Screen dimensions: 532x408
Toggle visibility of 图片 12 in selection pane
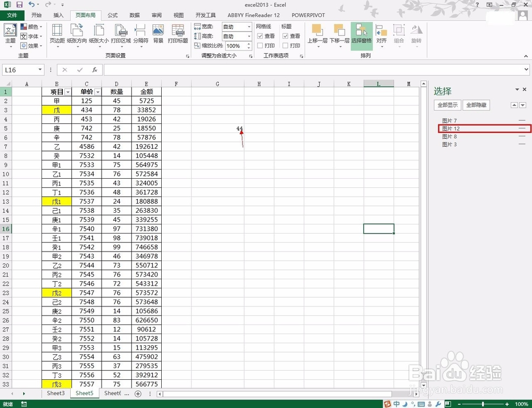point(522,128)
